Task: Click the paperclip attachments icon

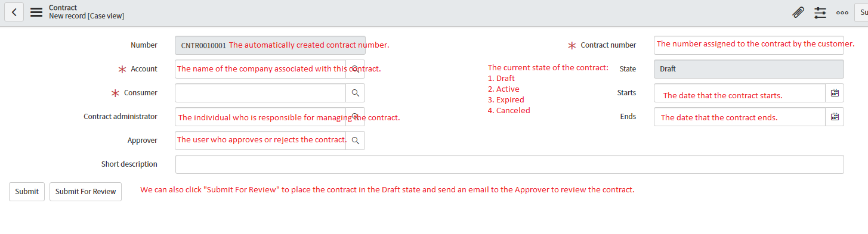Action: [x=798, y=12]
